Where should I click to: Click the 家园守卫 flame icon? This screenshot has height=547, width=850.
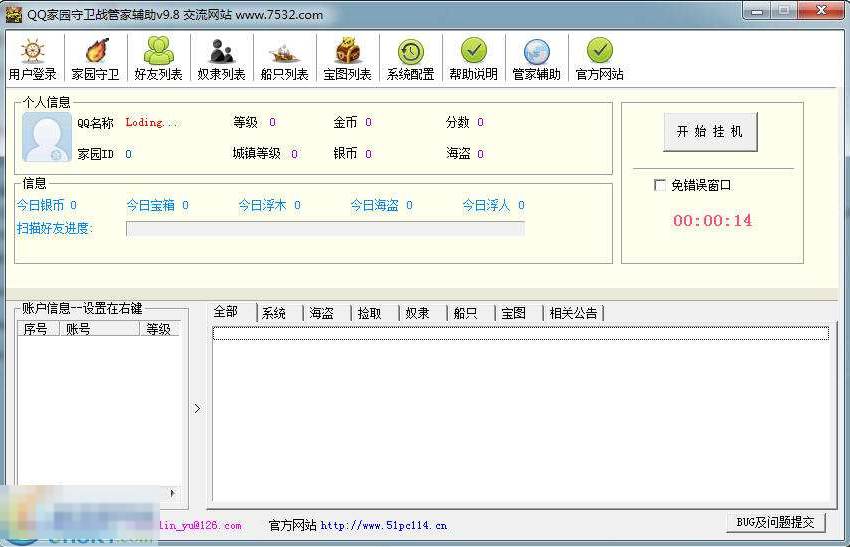tap(95, 60)
